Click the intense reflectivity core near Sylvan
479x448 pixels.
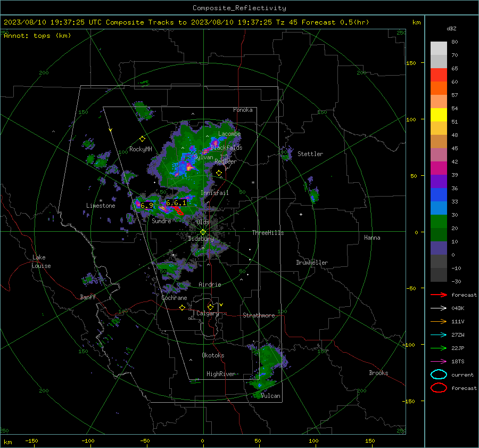(189, 167)
